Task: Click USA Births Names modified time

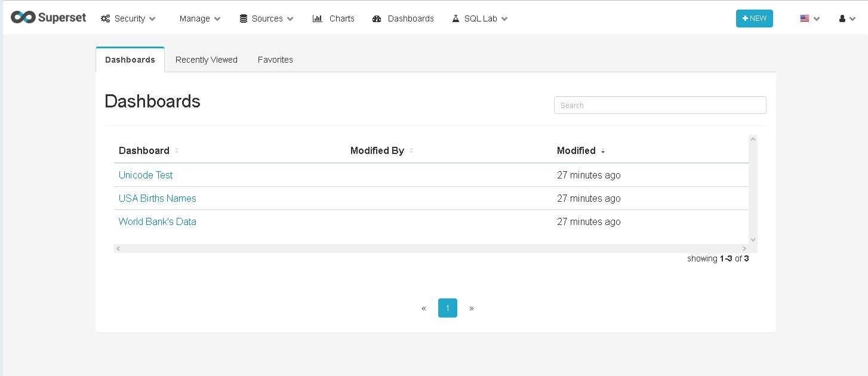Action: 589,198
